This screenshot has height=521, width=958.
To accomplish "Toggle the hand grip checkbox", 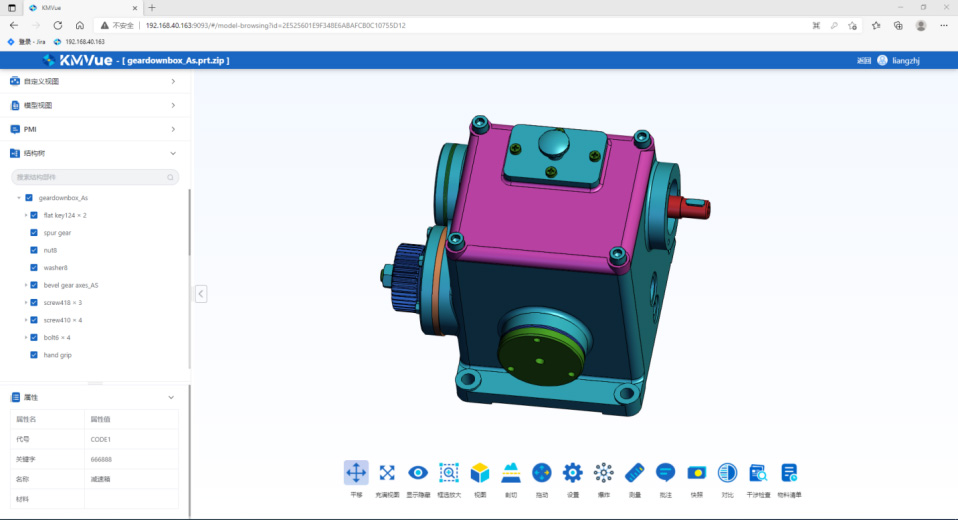I will click(x=34, y=355).
